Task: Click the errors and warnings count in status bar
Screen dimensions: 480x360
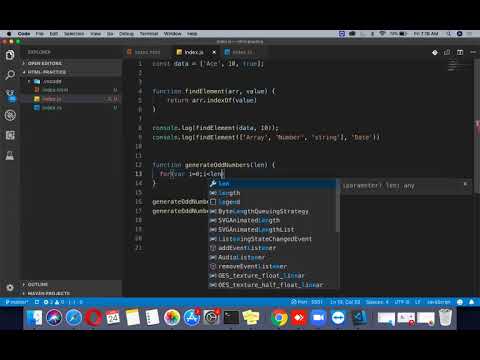Action: coord(54,302)
